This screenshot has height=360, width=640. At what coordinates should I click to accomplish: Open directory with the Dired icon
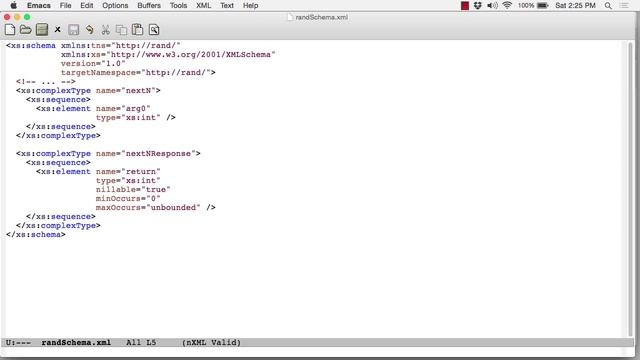(x=42, y=29)
